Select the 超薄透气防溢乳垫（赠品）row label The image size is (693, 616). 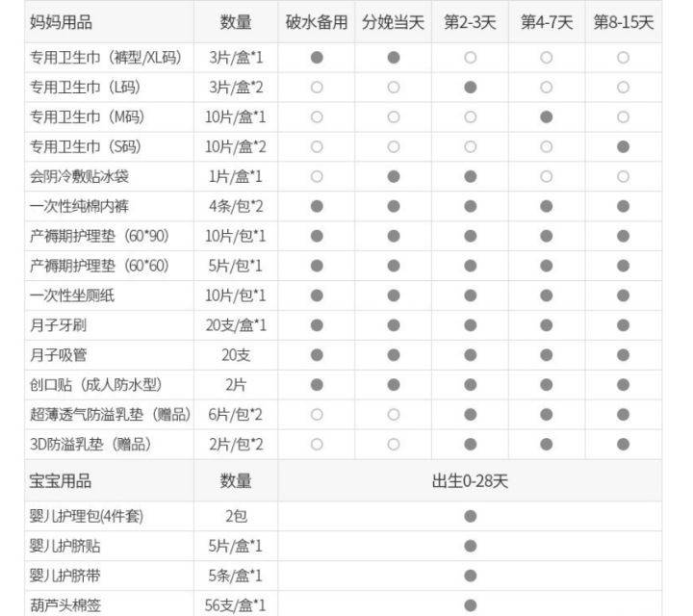point(110,415)
